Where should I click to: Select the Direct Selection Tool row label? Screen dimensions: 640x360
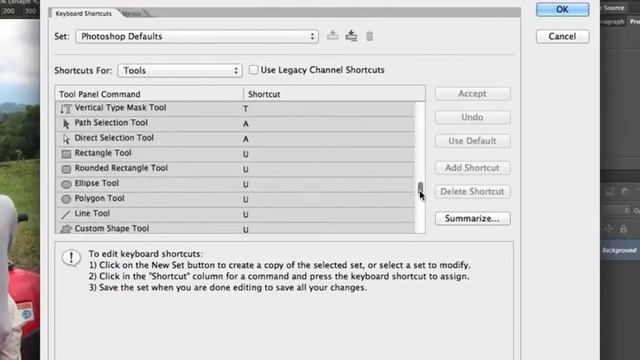click(114, 138)
